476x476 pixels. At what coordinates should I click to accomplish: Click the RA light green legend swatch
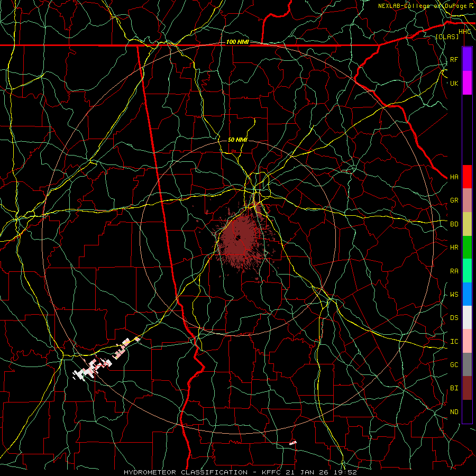tap(467, 271)
